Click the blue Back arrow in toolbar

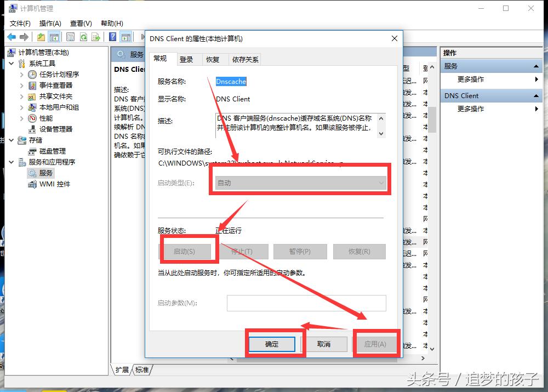(x=12, y=37)
